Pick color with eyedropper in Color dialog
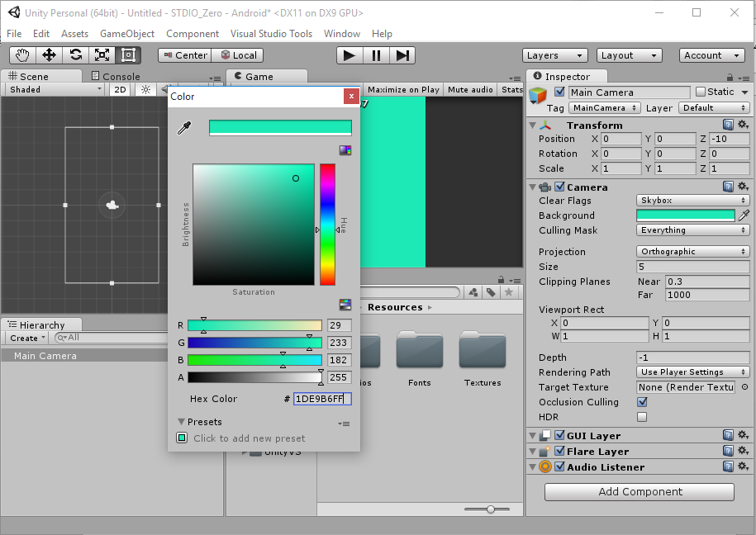This screenshot has height=535, width=756. coord(184,128)
